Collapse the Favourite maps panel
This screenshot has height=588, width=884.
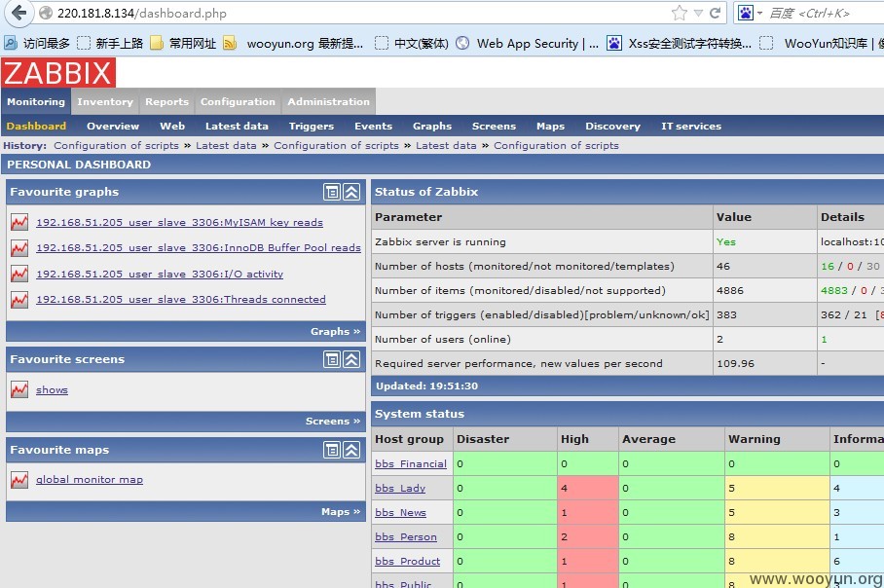[x=351, y=450]
